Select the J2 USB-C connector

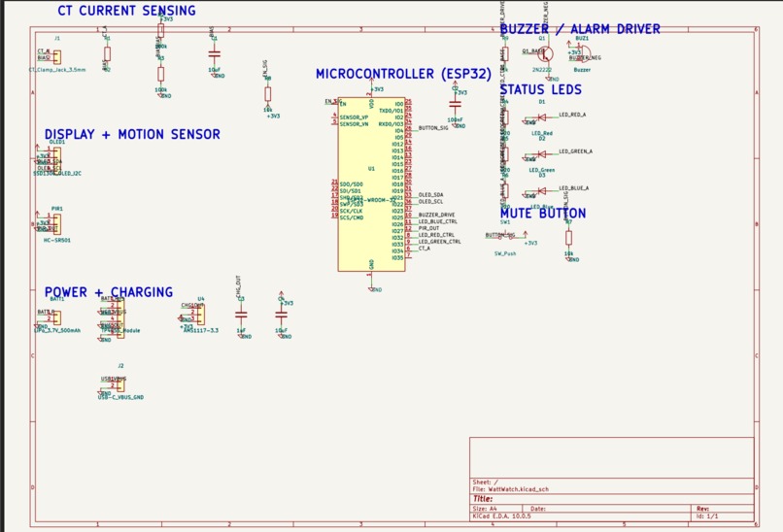pos(120,384)
